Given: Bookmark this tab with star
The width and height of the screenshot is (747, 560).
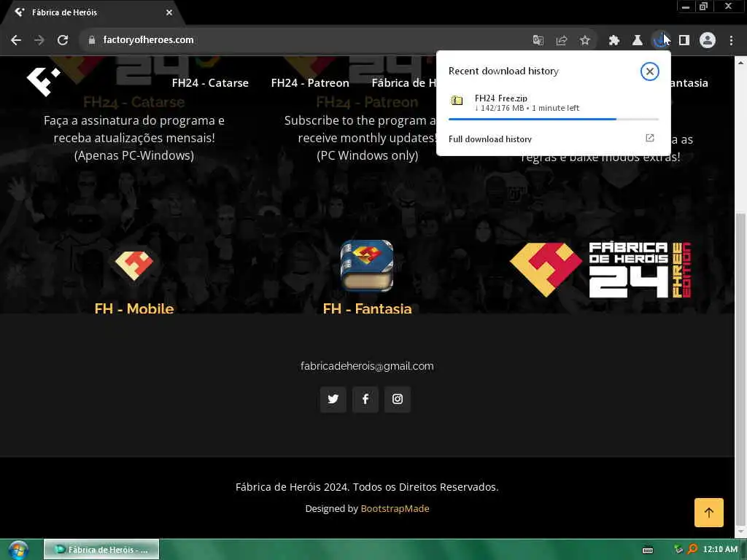Looking at the screenshot, I should click(x=585, y=41).
